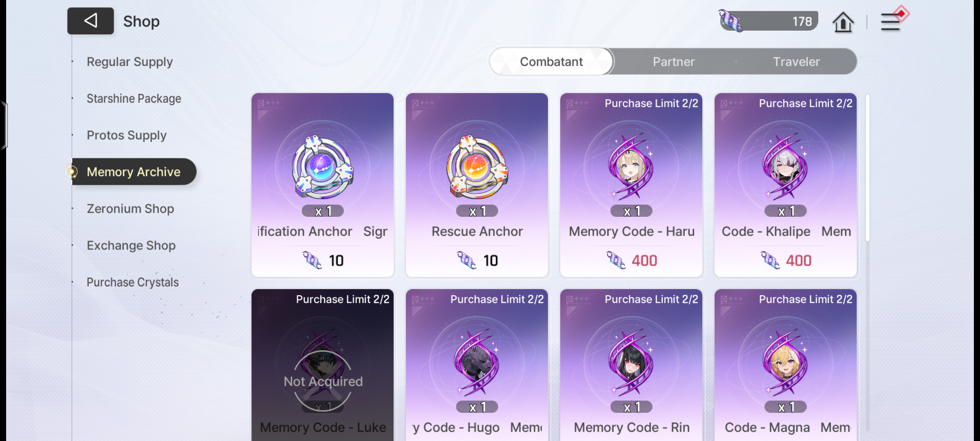The image size is (980, 441).
Task: Pick the Memory Code - Hugo icon
Action: (x=477, y=363)
